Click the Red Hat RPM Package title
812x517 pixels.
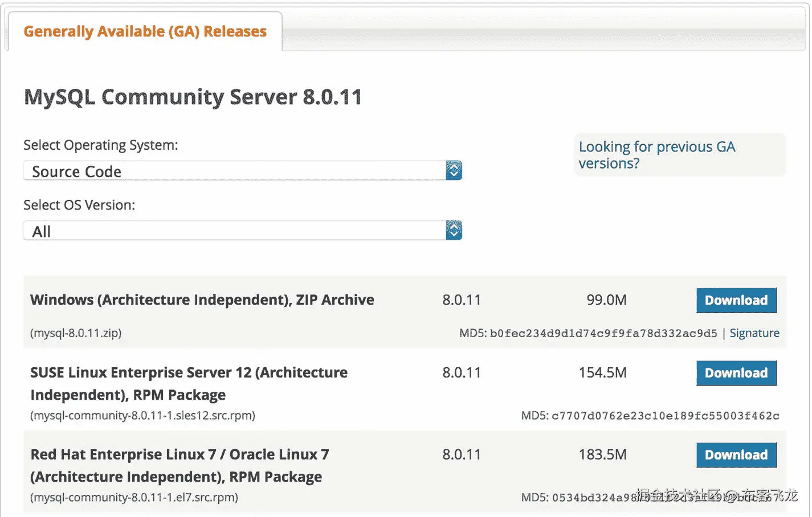coord(179,465)
